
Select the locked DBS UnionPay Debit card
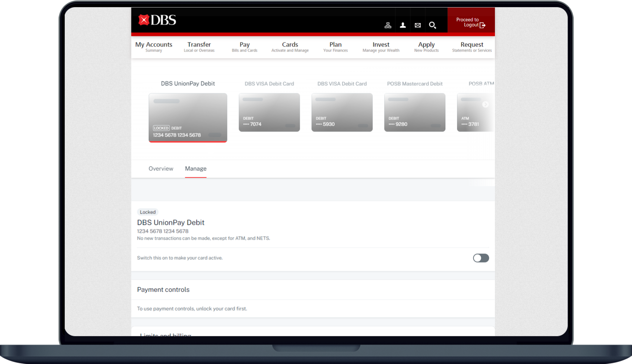[x=188, y=118]
